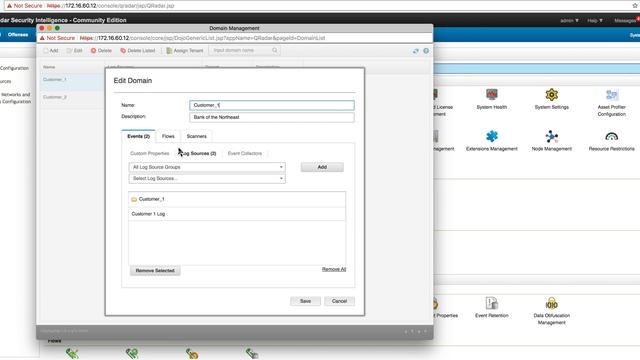640x360 pixels.
Task: Click into the Description field
Action: [x=272, y=117]
